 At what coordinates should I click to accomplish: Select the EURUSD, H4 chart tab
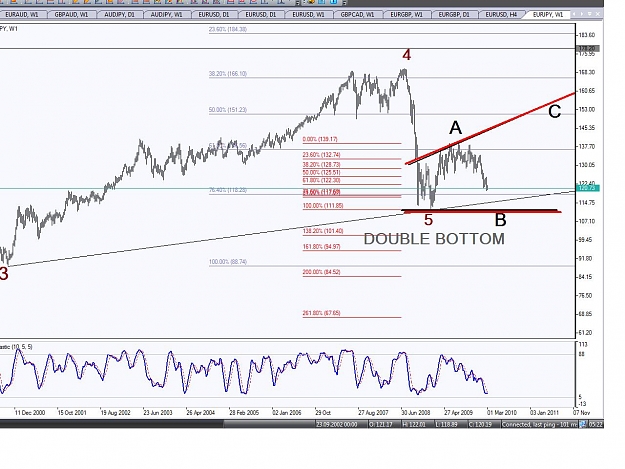coord(501,15)
